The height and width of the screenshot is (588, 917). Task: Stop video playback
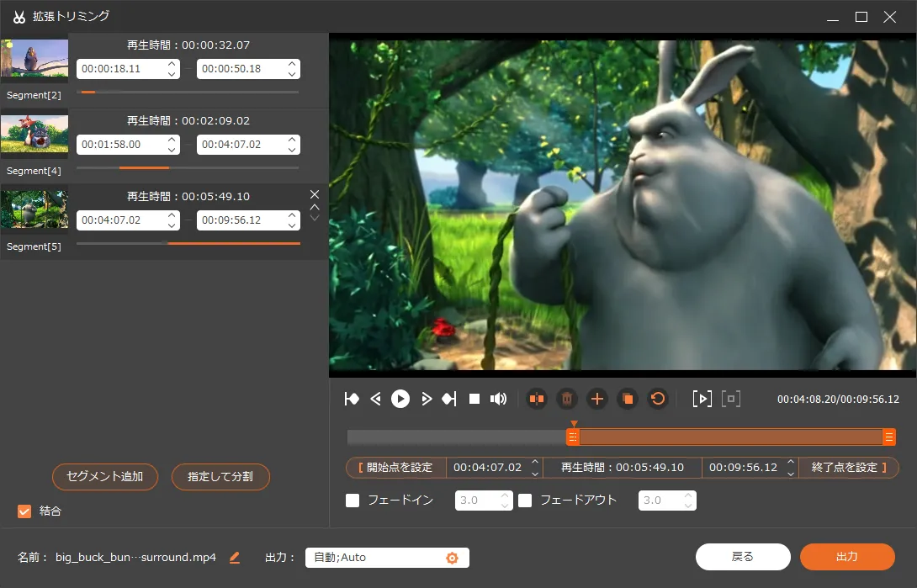coord(474,399)
